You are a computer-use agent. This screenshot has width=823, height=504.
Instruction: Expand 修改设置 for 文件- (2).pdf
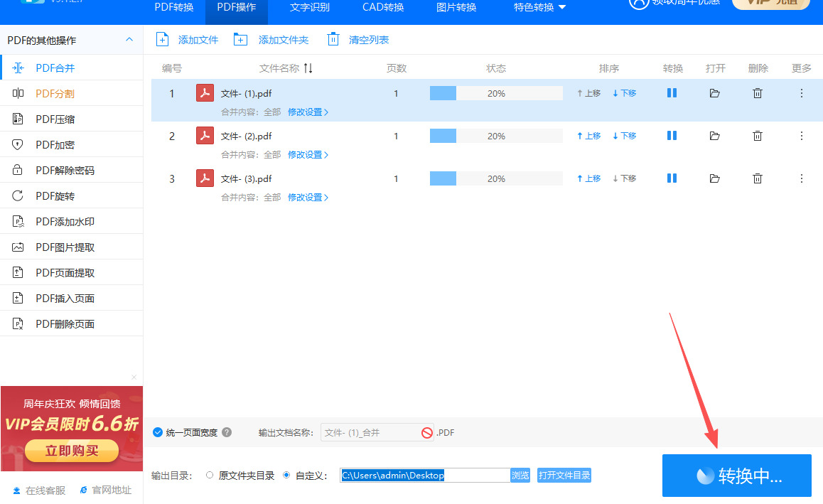308,155
